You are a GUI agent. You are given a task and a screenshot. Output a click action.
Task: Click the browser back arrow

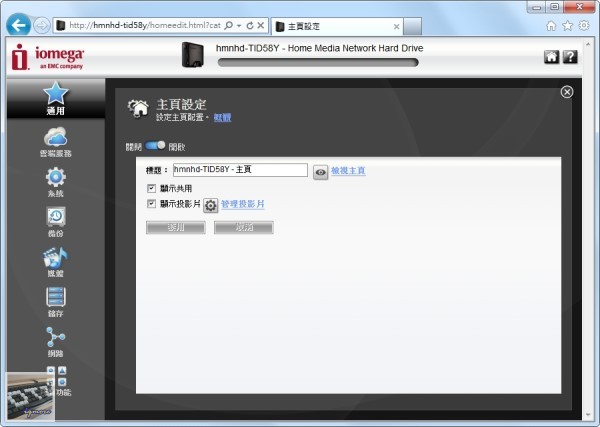(x=18, y=25)
